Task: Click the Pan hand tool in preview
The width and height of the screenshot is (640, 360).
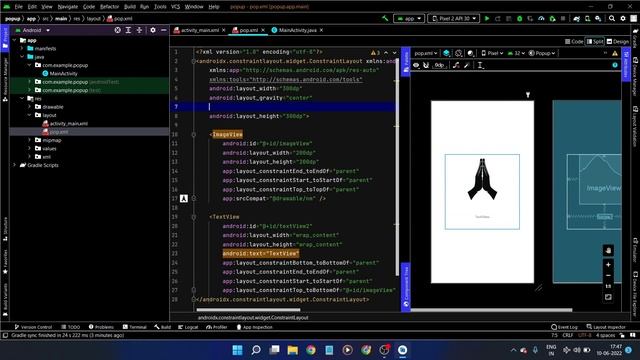Action: (x=608, y=251)
